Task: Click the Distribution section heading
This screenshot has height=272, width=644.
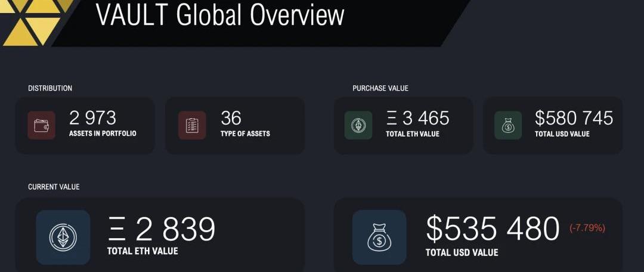Action: pyautogui.click(x=50, y=88)
